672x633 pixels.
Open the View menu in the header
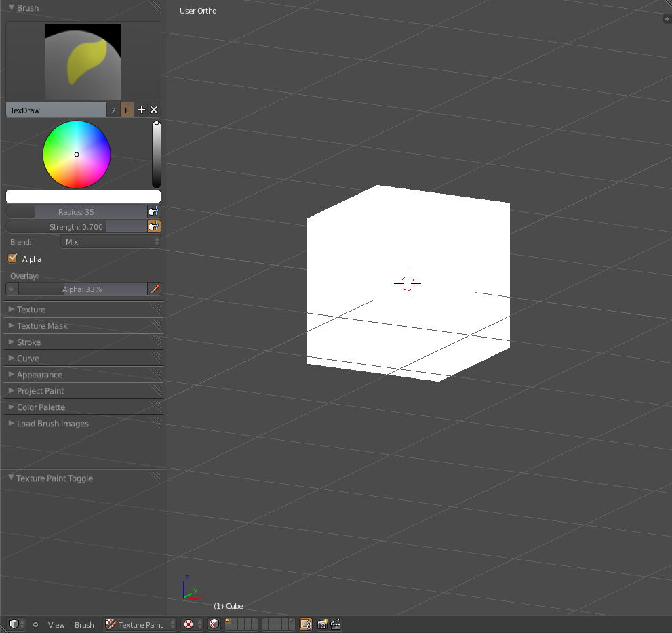pyautogui.click(x=56, y=624)
